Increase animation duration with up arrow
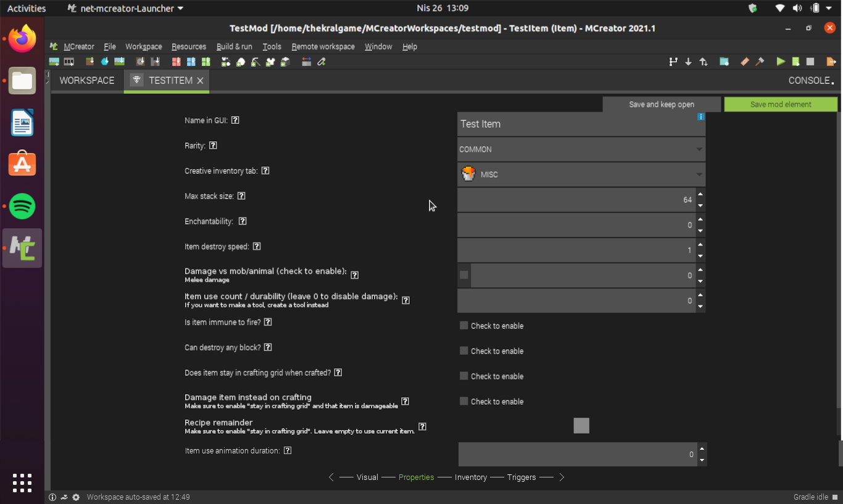This screenshot has width=843, height=504. (x=702, y=448)
